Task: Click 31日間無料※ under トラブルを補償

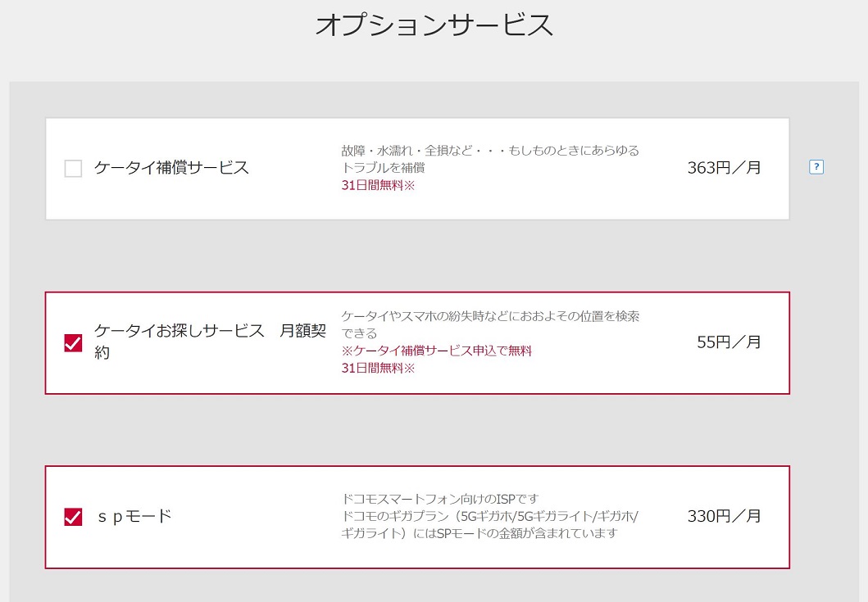Action: pos(378,185)
